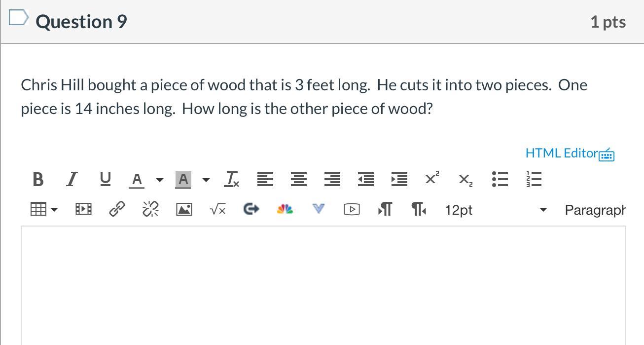Screen dimensions: 644x345
Task: Set right-to-left text direction
Action: (419, 210)
